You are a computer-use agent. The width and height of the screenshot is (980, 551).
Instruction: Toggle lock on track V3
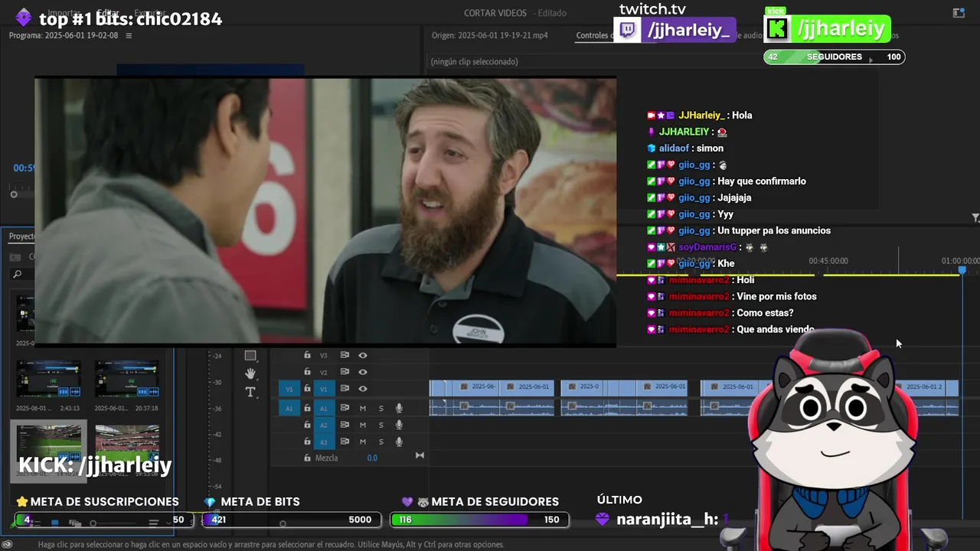click(x=307, y=355)
